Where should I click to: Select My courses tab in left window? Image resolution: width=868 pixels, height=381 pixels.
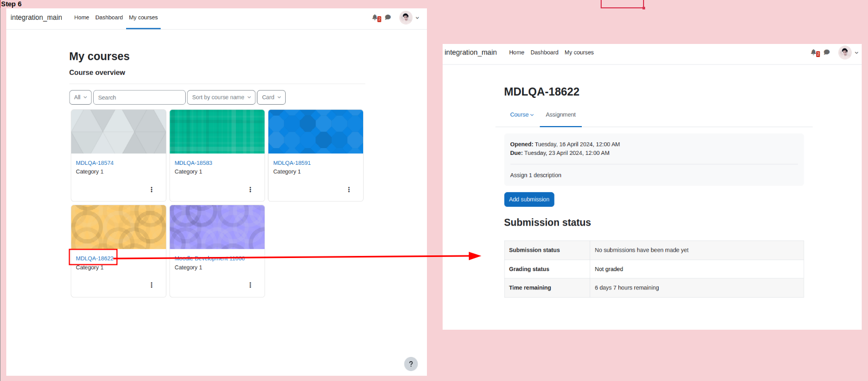pyautogui.click(x=143, y=17)
